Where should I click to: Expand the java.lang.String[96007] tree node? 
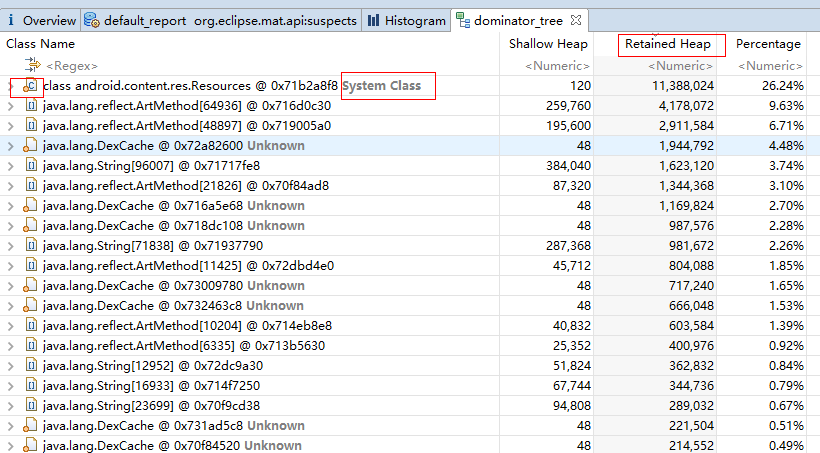click(11, 166)
